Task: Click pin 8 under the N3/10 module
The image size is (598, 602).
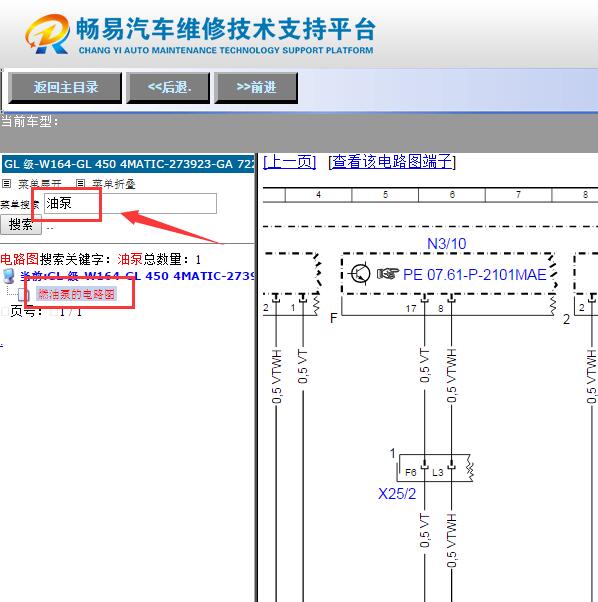Action: pos(441,308)
